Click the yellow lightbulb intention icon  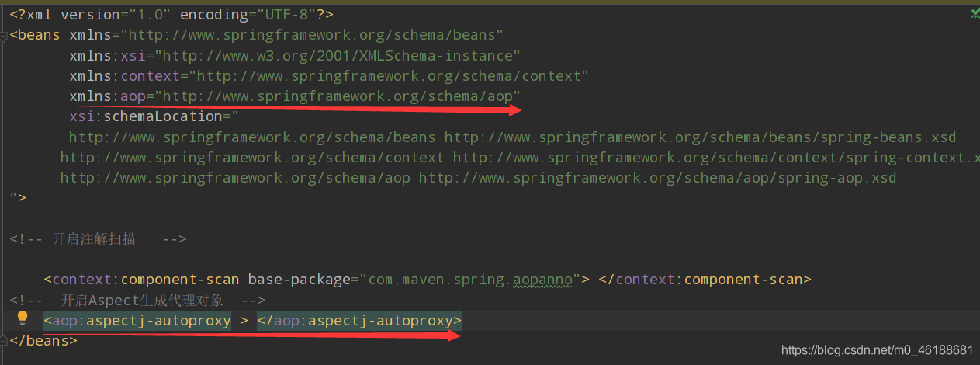(x=23, y=318)
